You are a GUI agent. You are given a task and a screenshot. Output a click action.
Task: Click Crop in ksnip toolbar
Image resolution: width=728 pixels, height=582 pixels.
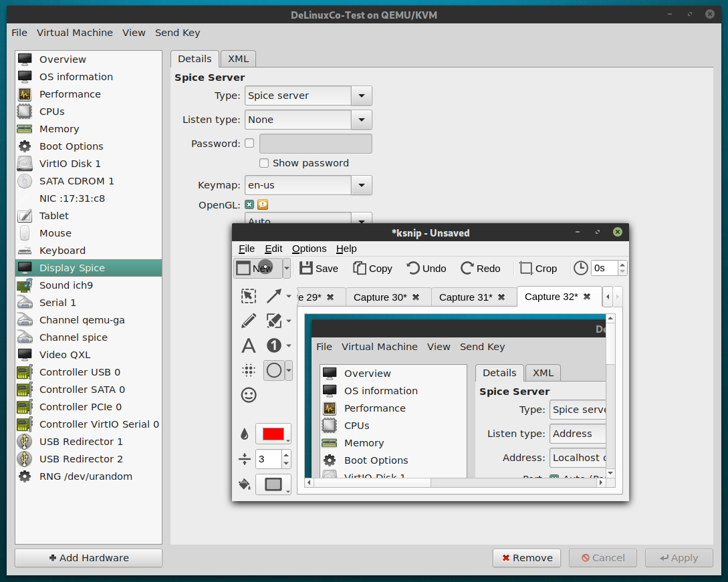[537, 268]
